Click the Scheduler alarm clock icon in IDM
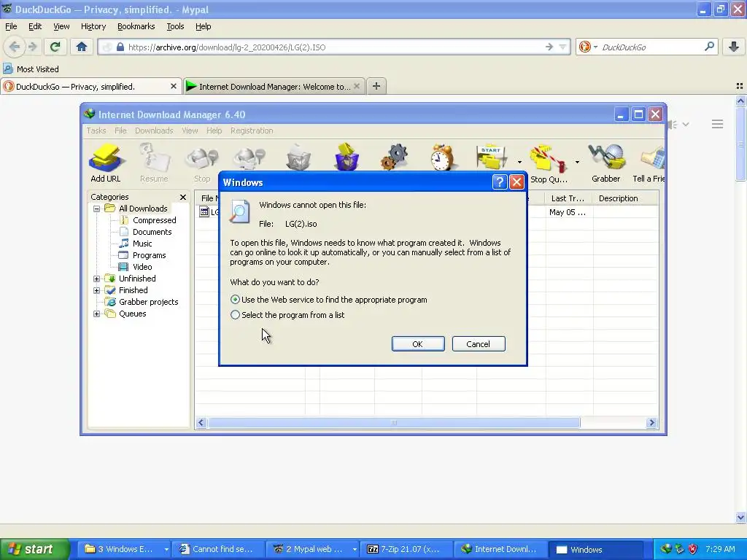Screen dimensions: 747x560 [442, 157]
